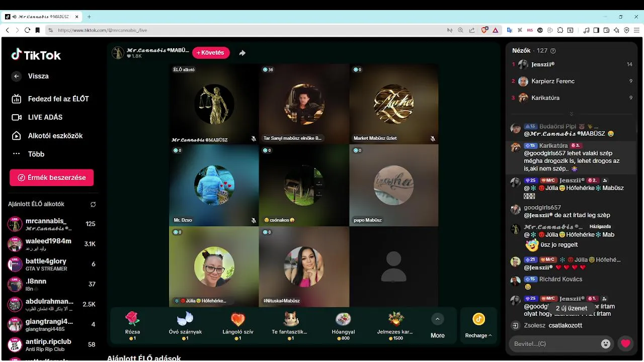Open a new browser tab
The height and width of the screenshot is (362, 644).
point(89,17)
